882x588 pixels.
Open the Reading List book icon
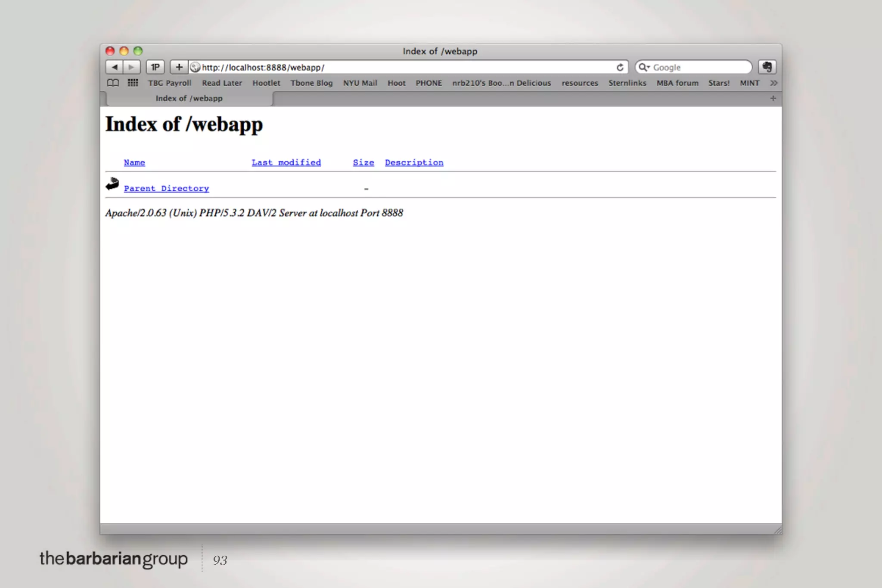(x=113, y=83)
